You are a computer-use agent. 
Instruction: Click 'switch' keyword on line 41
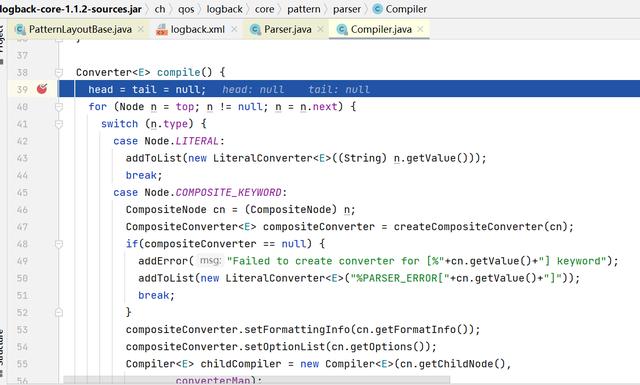(120, 124)
